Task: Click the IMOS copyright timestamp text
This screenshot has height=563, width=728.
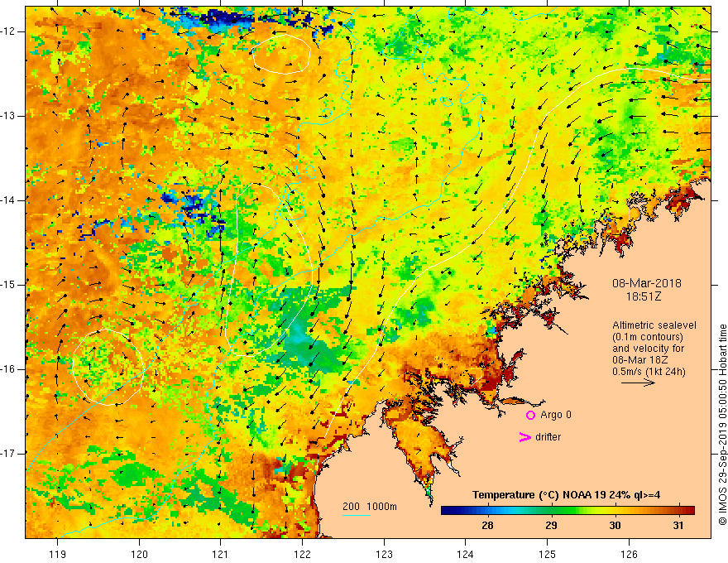Action: [x=722, y=425]
